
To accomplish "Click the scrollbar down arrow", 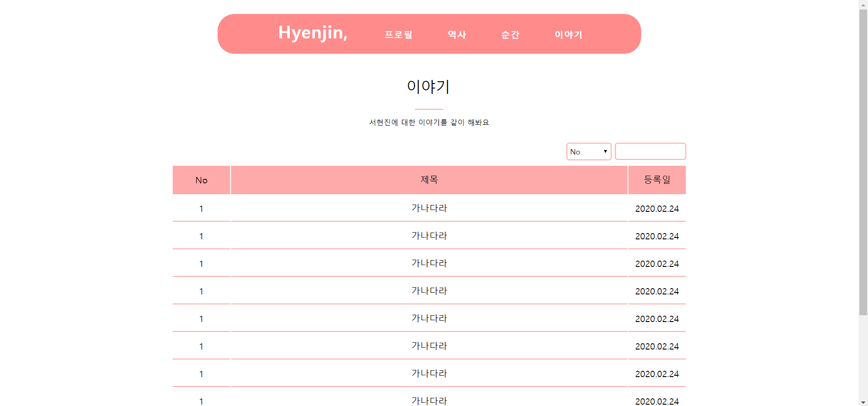I will point(864,402).
